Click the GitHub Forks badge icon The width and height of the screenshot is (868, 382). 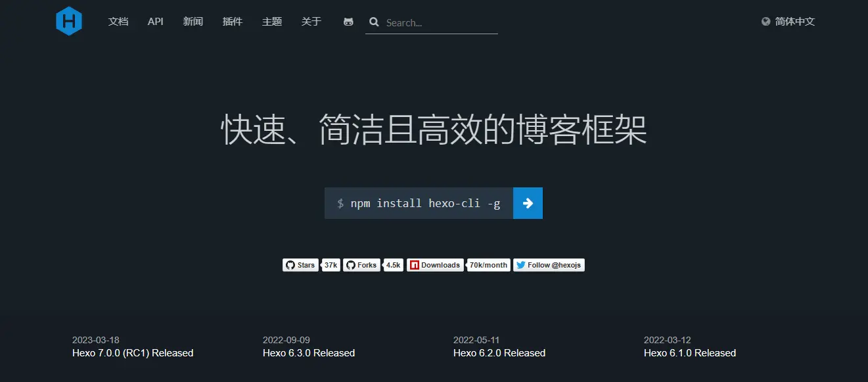(352, 265)
